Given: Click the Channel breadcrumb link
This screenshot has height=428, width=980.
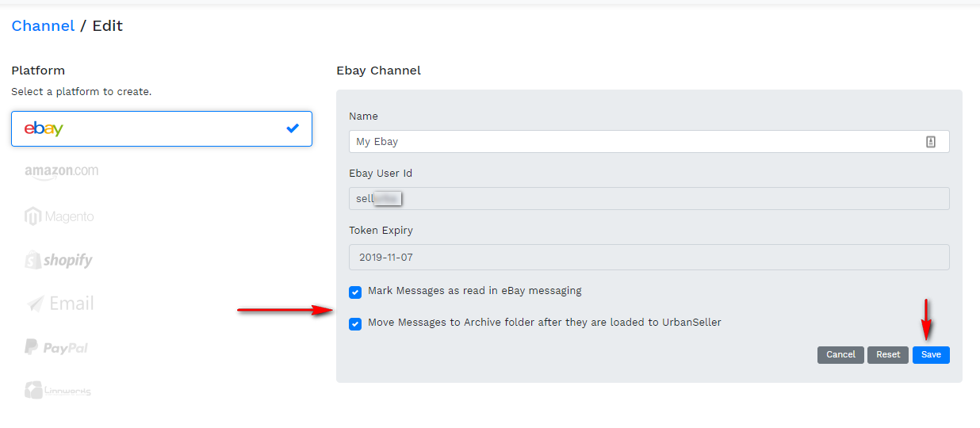Looking at the screenshot, I should (x=43, y=26).
